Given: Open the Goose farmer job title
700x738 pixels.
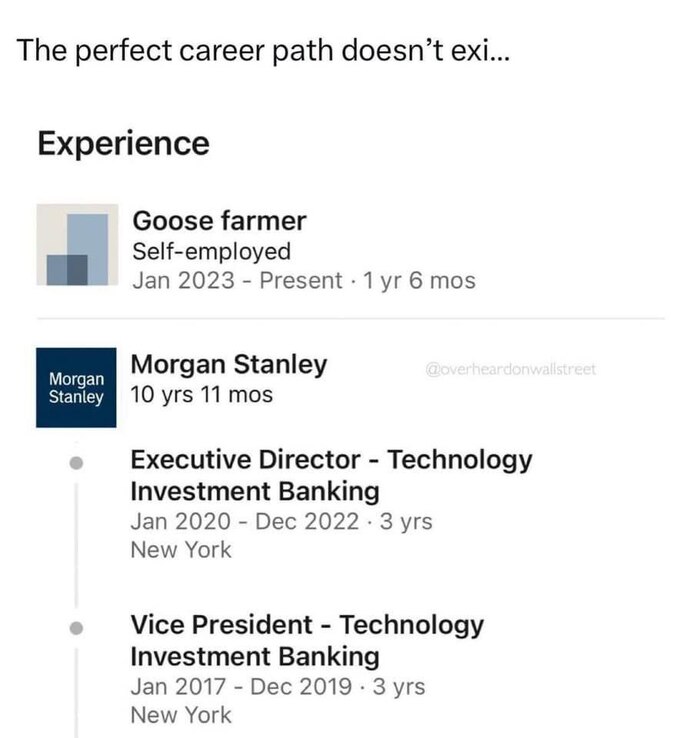Looking at the screenshot, I should (219, 220).
